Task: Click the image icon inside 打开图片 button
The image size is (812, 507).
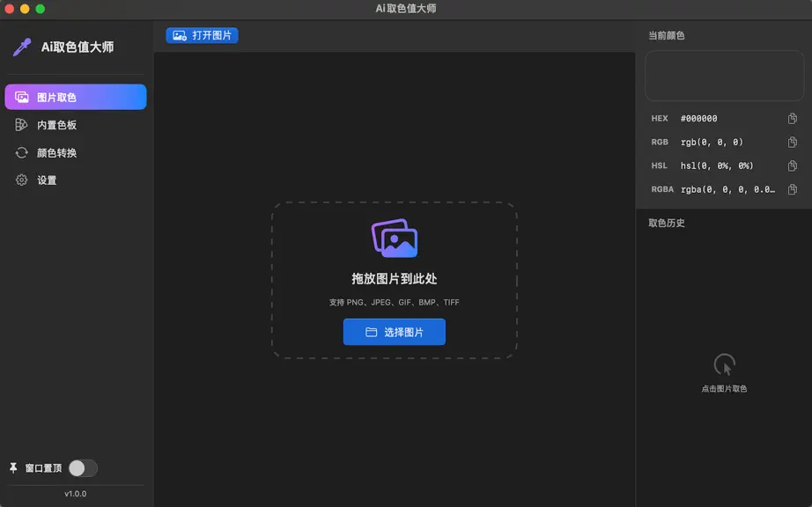Action: [x=179, y=35]
